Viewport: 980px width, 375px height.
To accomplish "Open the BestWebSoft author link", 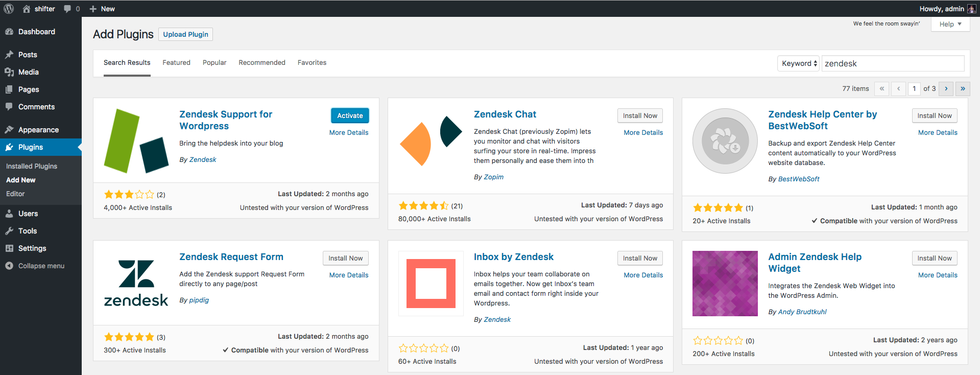I will [x=799, y=179].
